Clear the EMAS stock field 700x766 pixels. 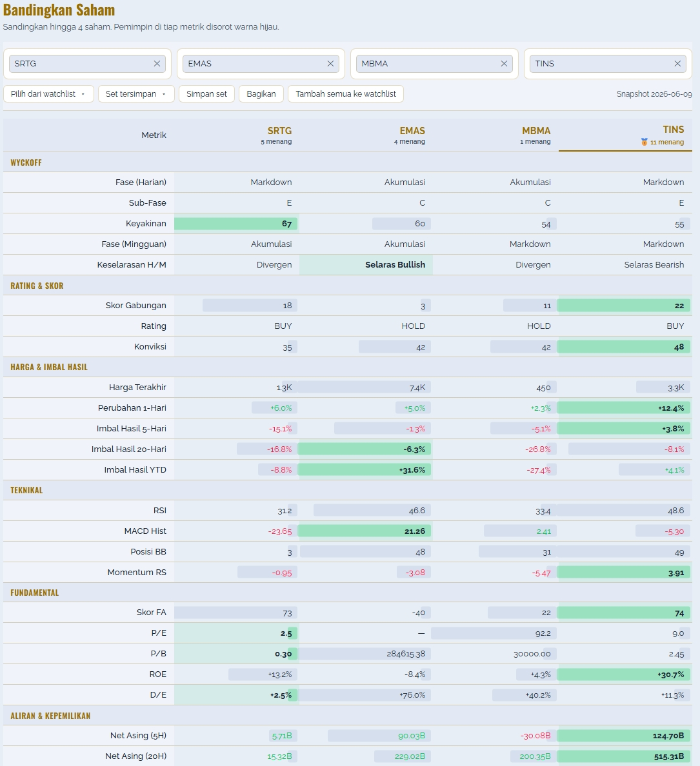coord(330,63)
